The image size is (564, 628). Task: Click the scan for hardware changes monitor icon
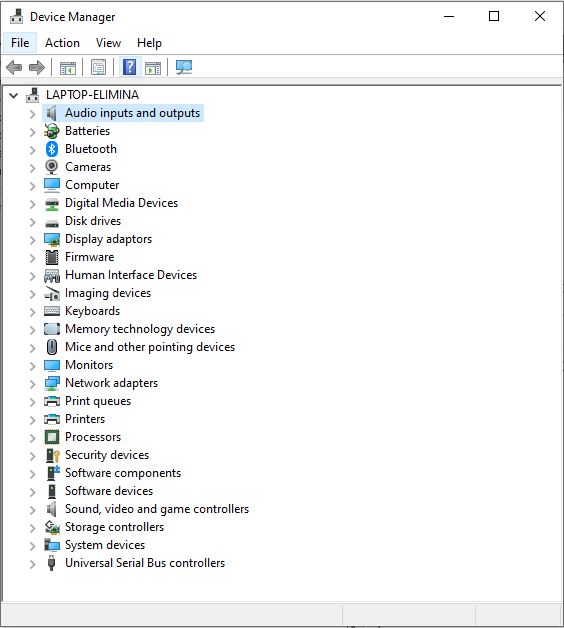pos(184,67)
